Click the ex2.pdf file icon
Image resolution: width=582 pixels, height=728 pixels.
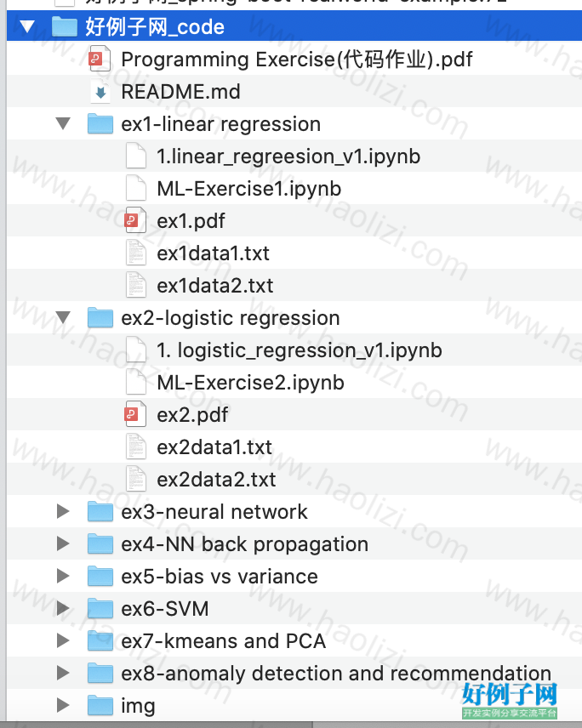(135, 415)
